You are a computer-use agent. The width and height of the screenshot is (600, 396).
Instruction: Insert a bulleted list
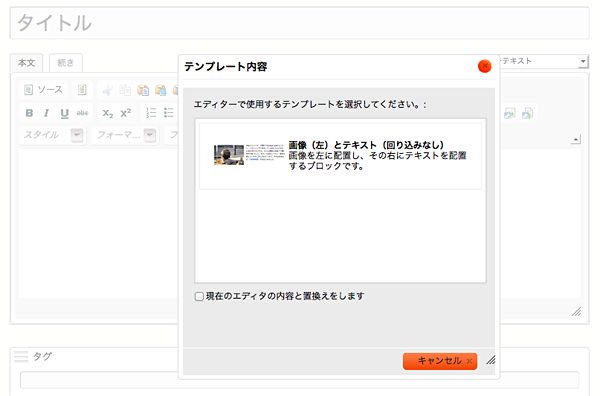(x=168, y=113)
